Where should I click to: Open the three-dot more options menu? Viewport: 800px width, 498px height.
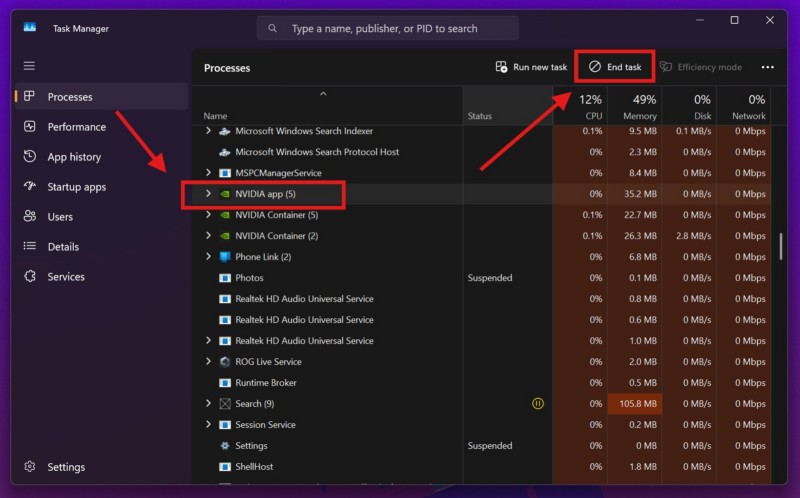click(767, 67)
